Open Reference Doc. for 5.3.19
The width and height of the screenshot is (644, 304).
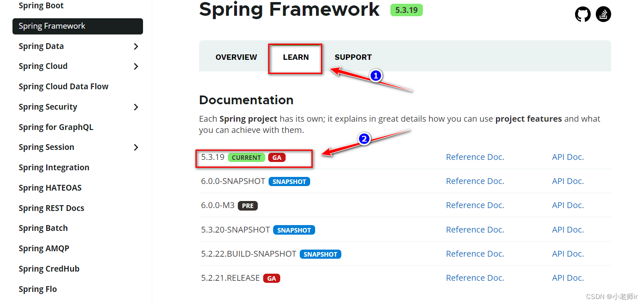click(x=475, y=157)
